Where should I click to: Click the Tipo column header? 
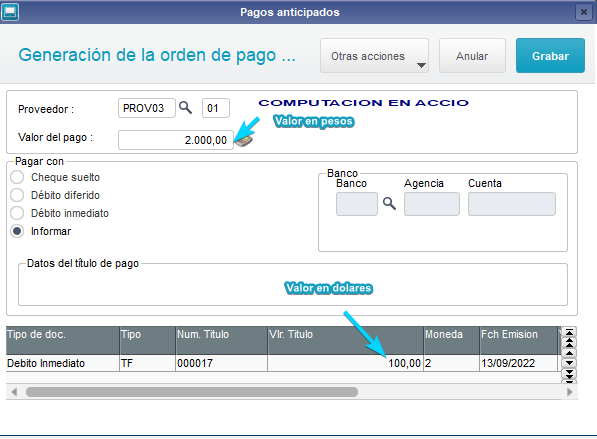147,340
